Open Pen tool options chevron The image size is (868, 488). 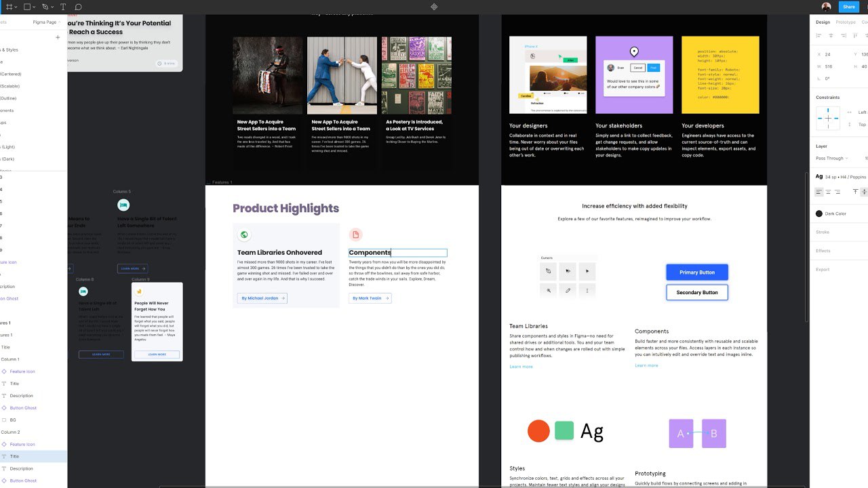pyautogui.click(x=53, y=7)
